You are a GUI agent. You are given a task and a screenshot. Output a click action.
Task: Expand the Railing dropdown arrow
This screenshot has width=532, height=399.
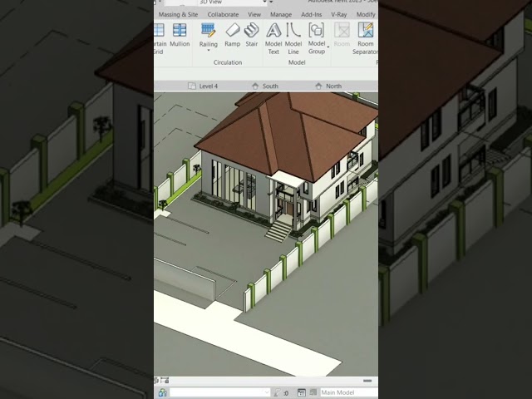point(209,51)
